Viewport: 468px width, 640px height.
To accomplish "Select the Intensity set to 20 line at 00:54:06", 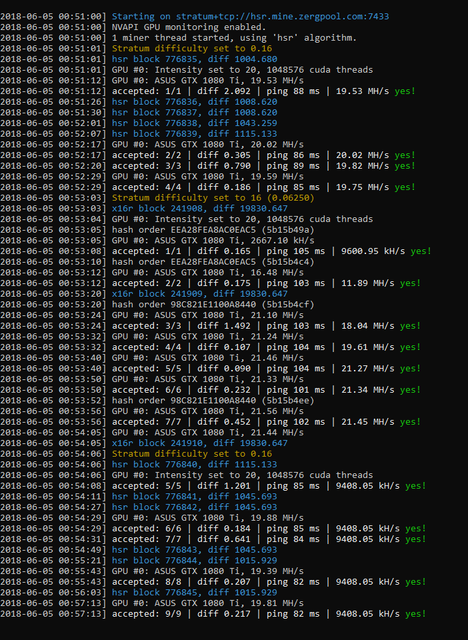I will click(186, 475).
